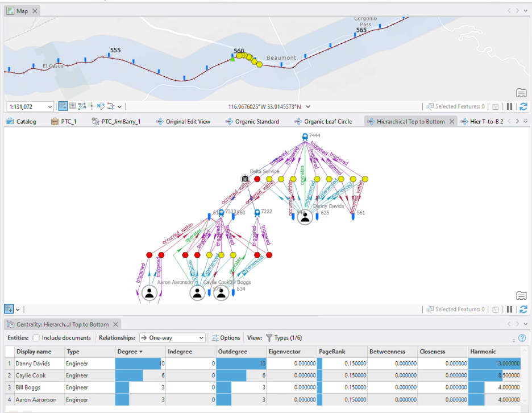
Task: Open the Relationships One-way dropdown
Action: pos(172,338)
